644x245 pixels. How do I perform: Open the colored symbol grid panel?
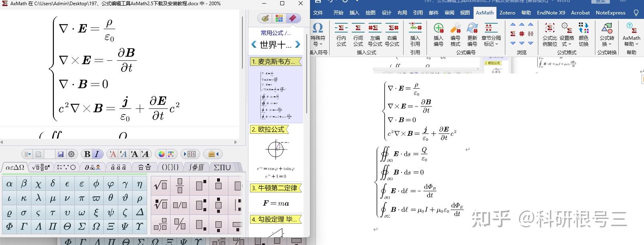point(279,18)
